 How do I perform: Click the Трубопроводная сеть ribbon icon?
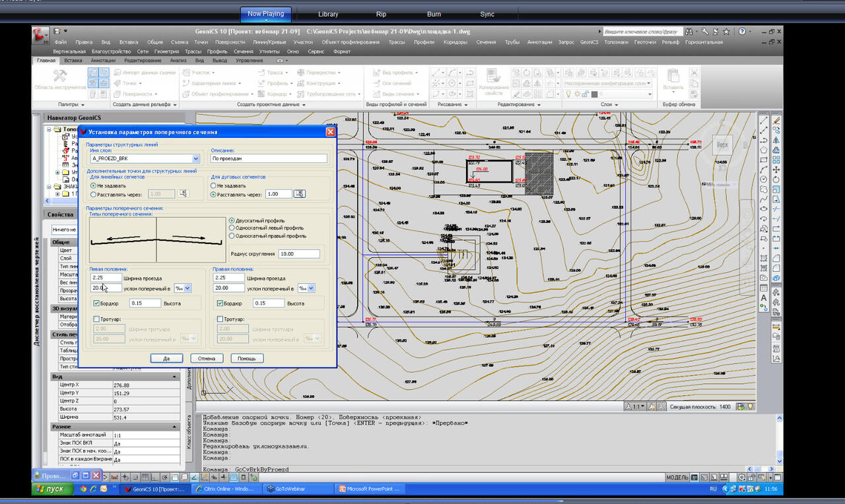click(x=301, y=94)
